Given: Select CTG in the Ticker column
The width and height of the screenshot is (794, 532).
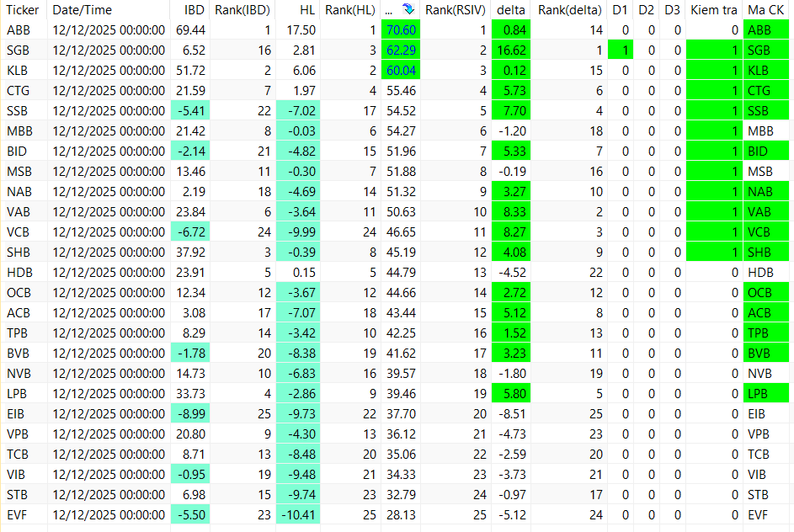Looking at the screenshot, I should point(18,91).
